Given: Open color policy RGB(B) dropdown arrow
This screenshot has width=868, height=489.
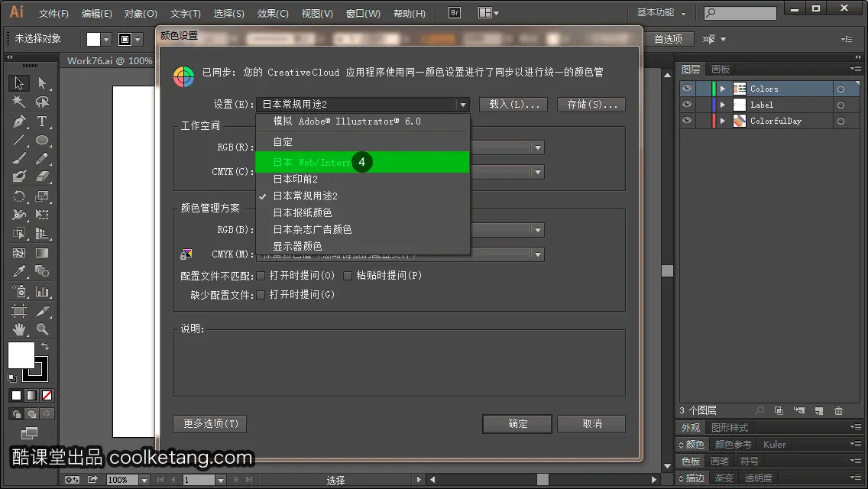Looking at the screenshot, I should tap(537, 230).
